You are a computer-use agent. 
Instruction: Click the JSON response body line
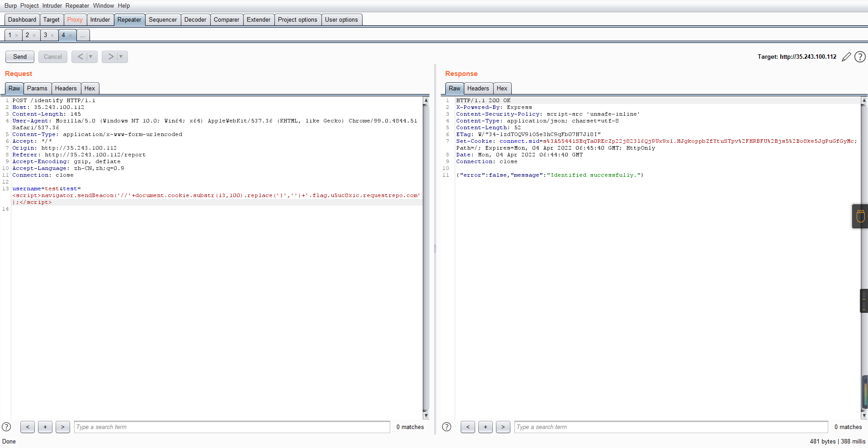coord(550,175)
